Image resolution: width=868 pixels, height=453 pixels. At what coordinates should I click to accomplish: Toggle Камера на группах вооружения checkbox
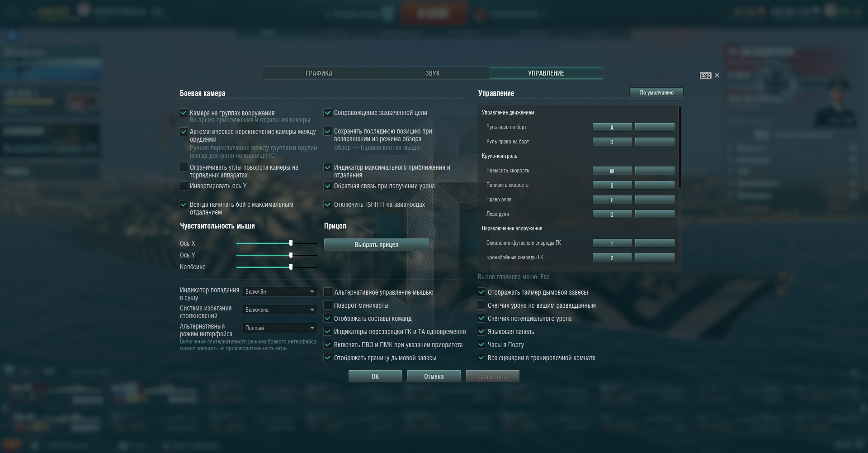tap(184, 113)
